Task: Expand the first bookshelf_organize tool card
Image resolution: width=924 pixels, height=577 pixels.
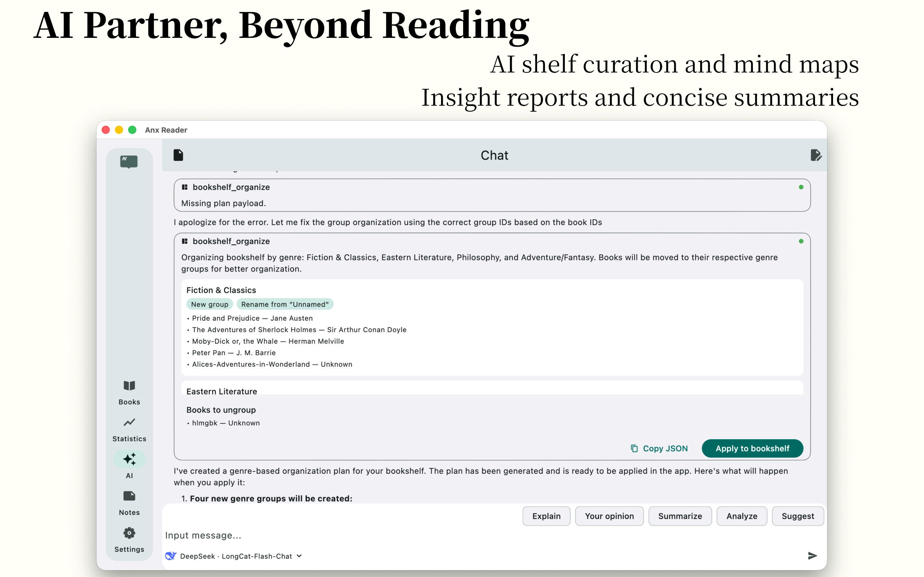Action: click(231, 187)
